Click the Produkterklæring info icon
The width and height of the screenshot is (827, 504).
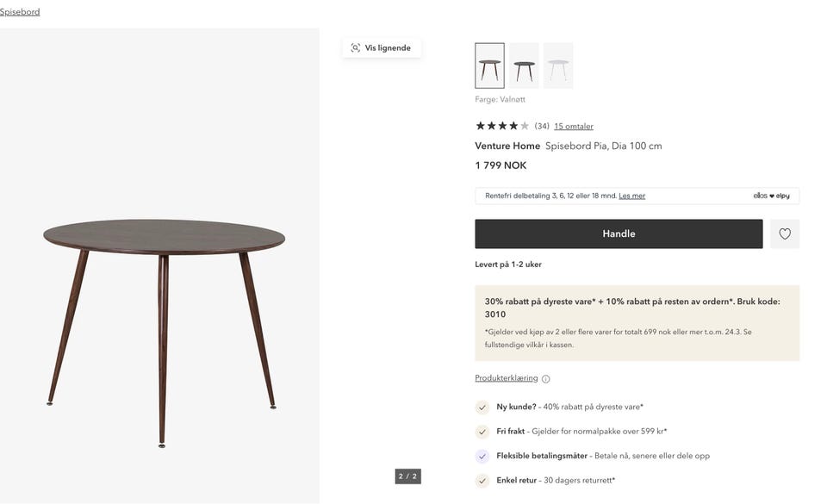[545, 379]
